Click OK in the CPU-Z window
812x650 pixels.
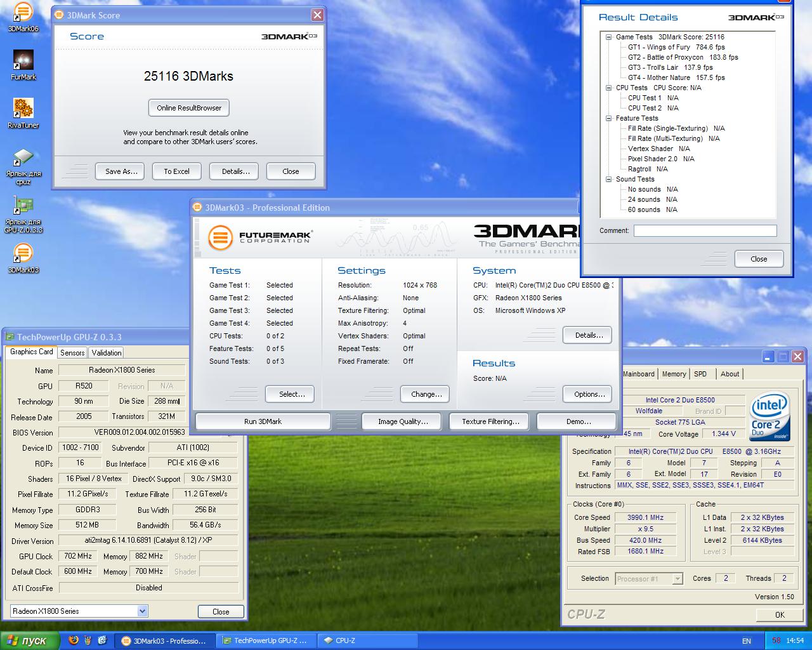(780, 614)
